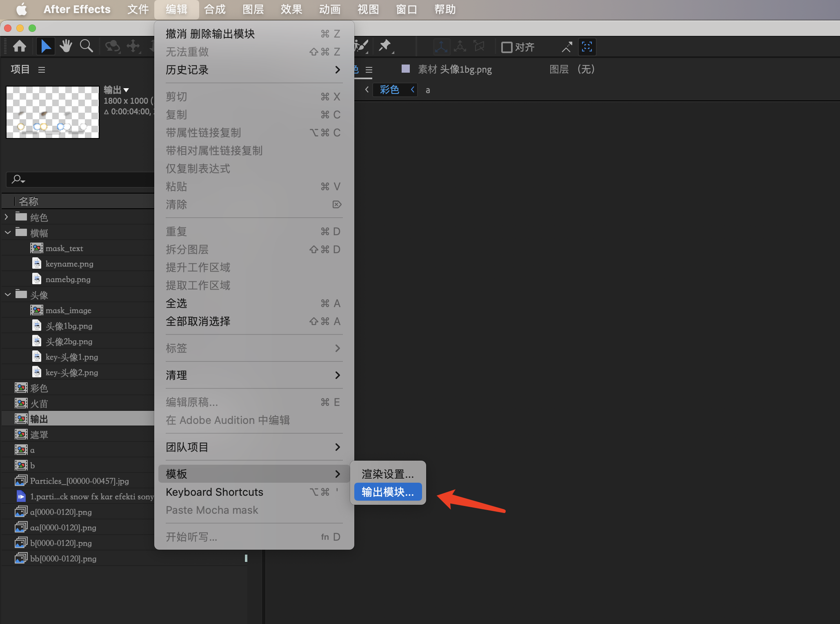Open Keyboard Shortcuts from Edit menu
This screenshot has height=624, width=840.
coord(214,492)
